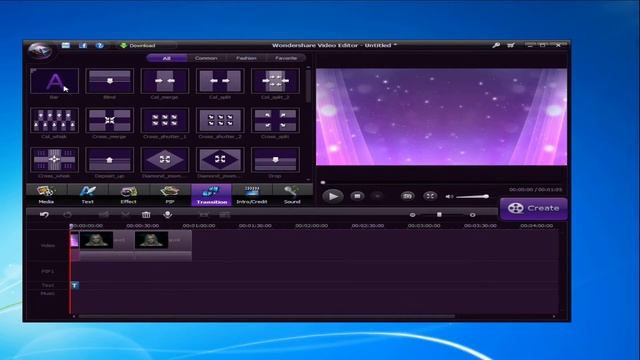Image resolution: width=640 pixels, height=360 pixels.
Task: Stop the preview playback
Action: click(x=357, y=196)
